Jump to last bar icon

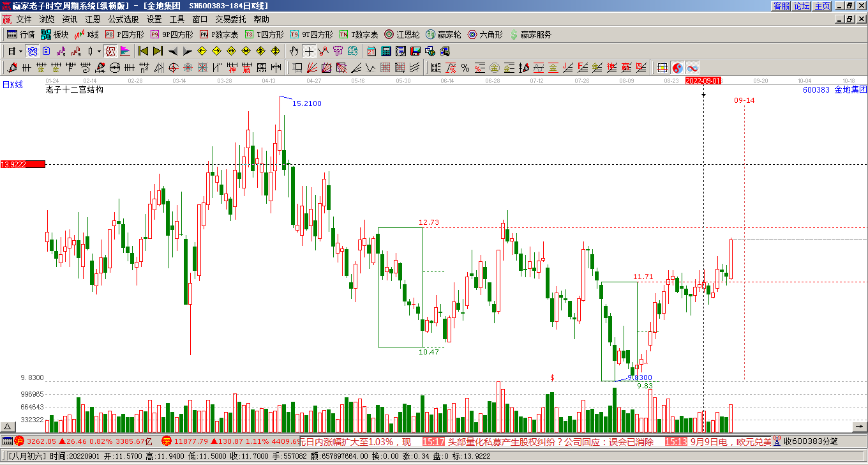(x=158, y=51)
